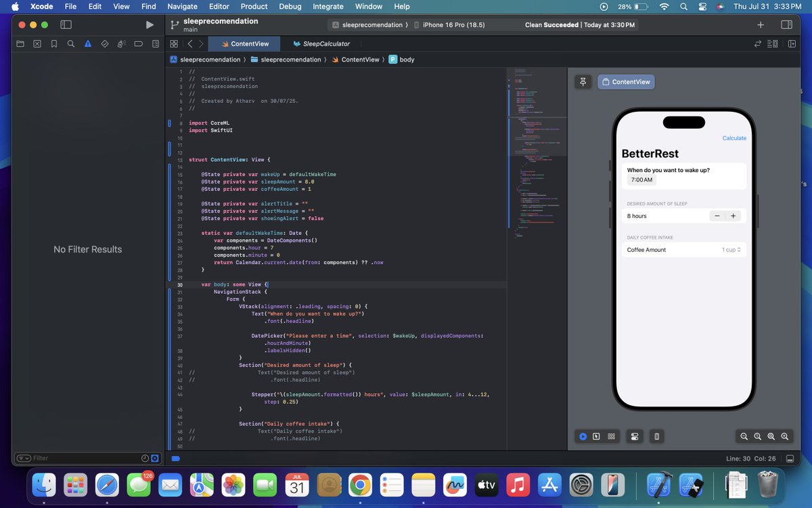This screenshot has height=508, width=812.
Task: Toggle the debug area at bottom right
Action: pyautogui.click(x=789, y=459)
